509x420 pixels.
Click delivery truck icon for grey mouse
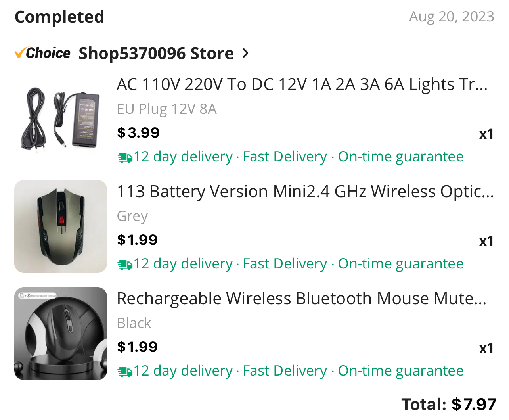tap(125, 265)
